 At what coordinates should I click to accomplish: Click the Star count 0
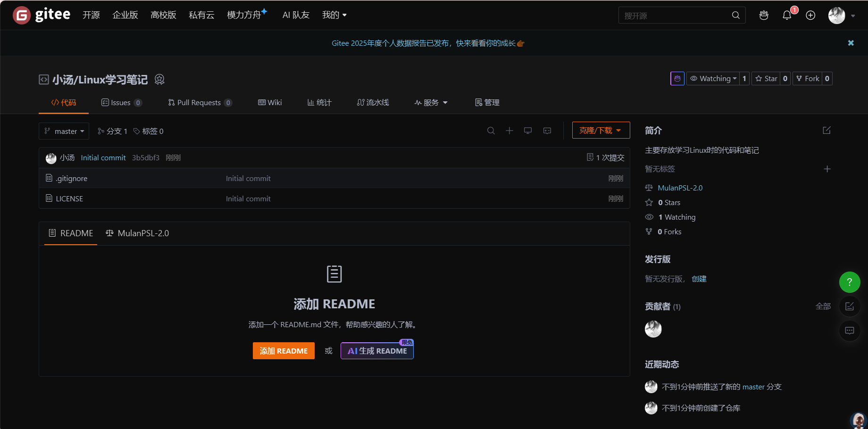pyautogui.click(x=785, y=78)
